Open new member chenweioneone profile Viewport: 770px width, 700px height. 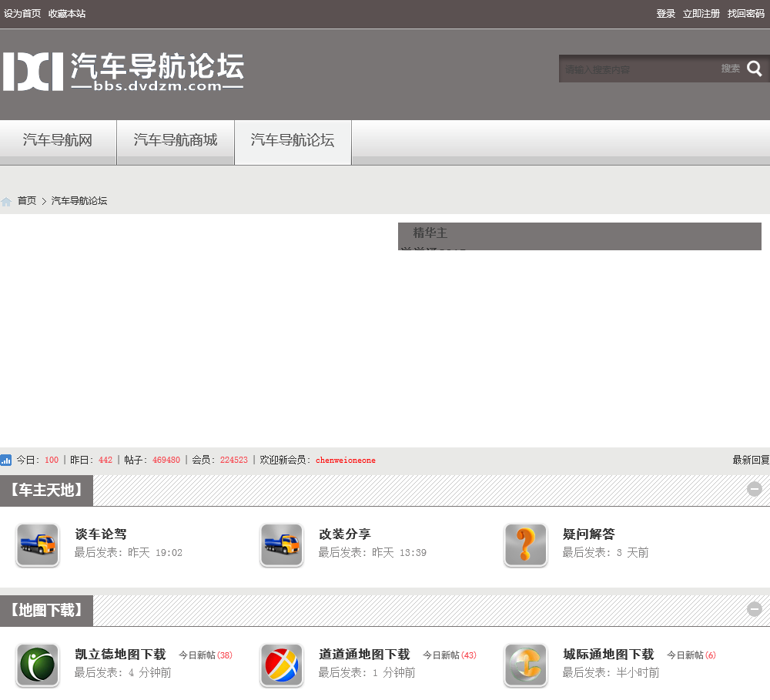click(x=346, y=461)
